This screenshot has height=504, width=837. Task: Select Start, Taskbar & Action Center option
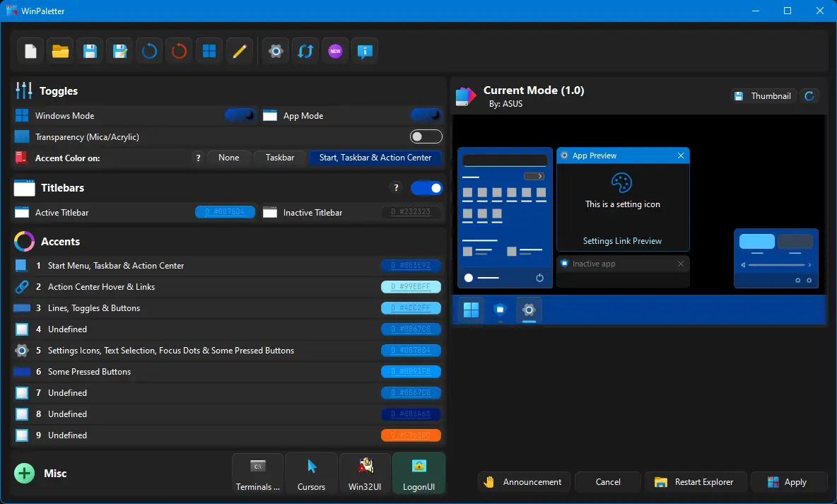click(375, 158)
